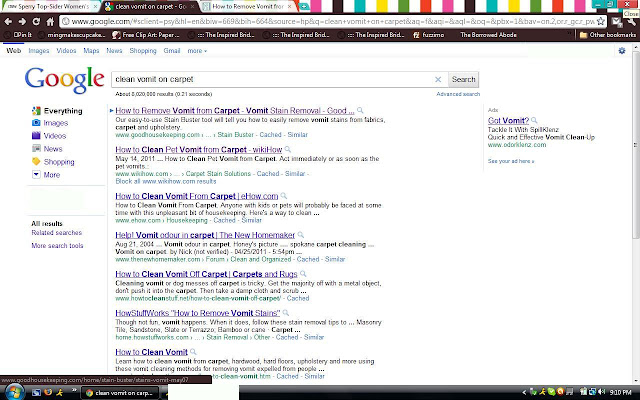Preview the How to Clean Vomit result magnifier
The image size is (640, 400).
tap(193, 352)
